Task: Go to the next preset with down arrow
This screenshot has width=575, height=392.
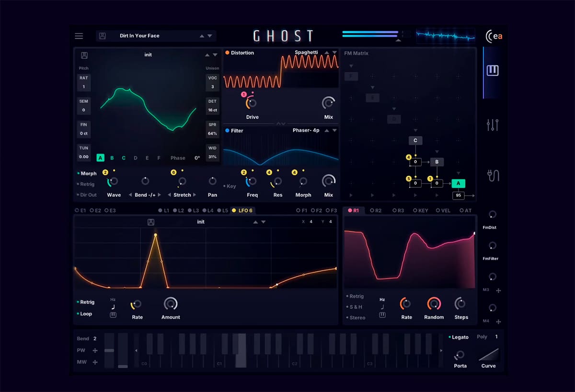Action: pos(210,36)
